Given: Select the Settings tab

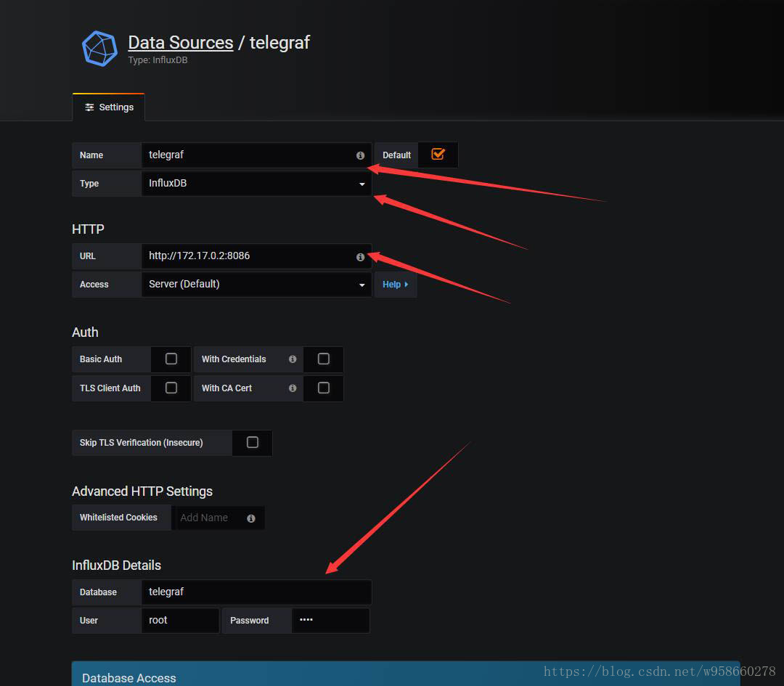Looking at the screenshot, I should pos(108,107).
